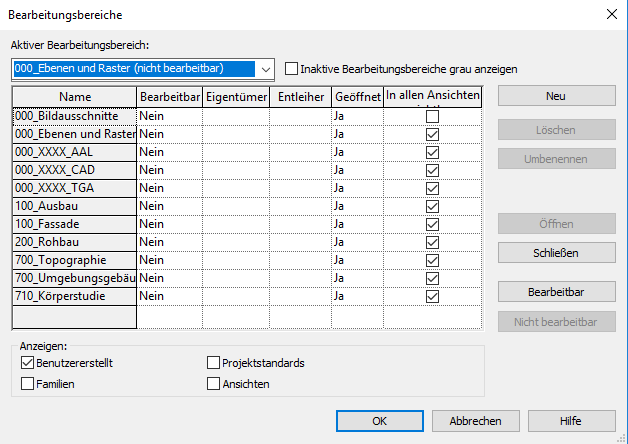Close the Bearbeitungsbereiche dialog window

pyautogui.click(x=611, y=14)
